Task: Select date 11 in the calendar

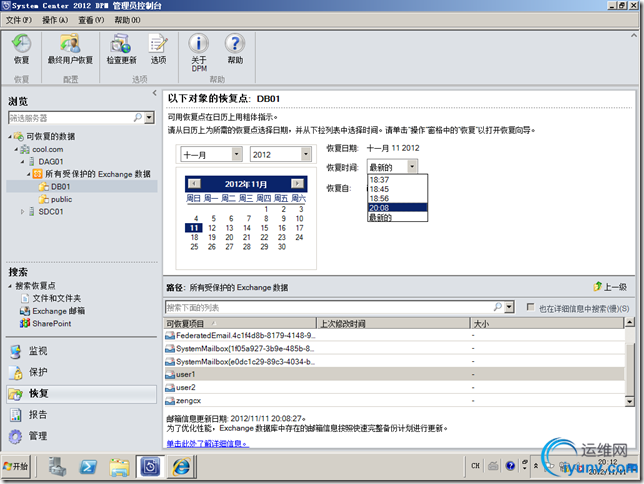Action: tap(194, 228)
